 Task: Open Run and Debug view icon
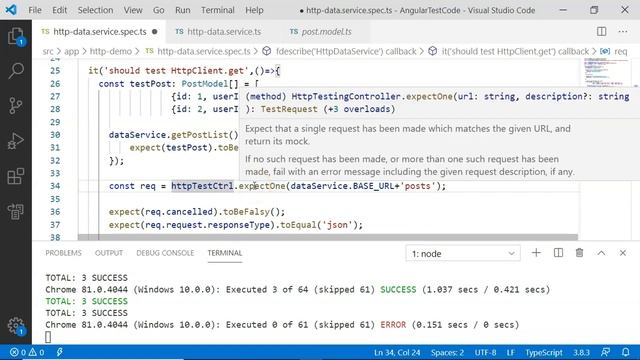(x=16, y=141)
